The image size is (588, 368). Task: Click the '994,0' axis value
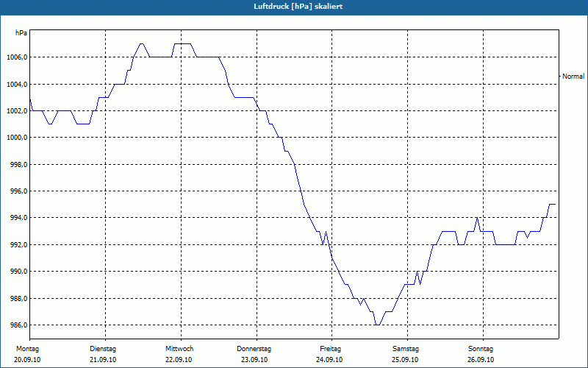tap(18, 218)
